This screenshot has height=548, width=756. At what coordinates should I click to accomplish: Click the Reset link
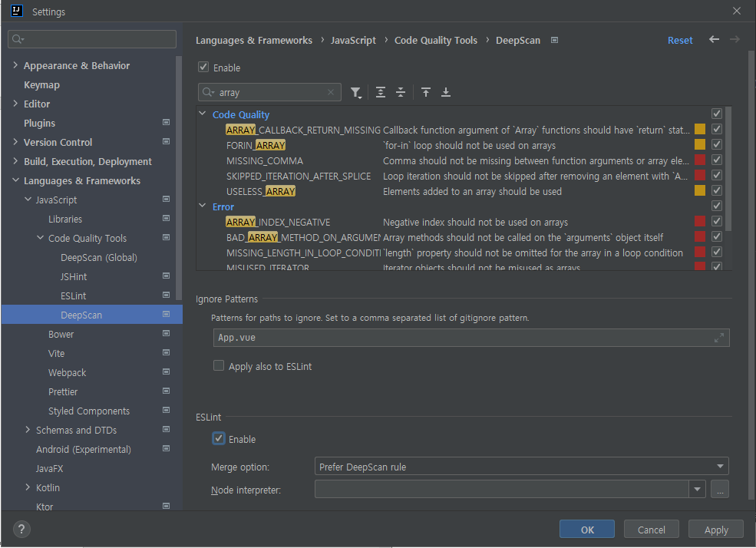click(680, 40)
